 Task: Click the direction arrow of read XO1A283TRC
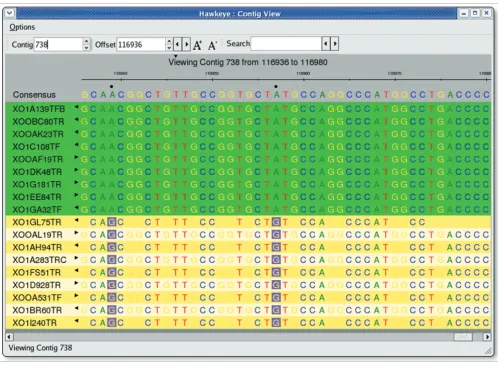76,258
